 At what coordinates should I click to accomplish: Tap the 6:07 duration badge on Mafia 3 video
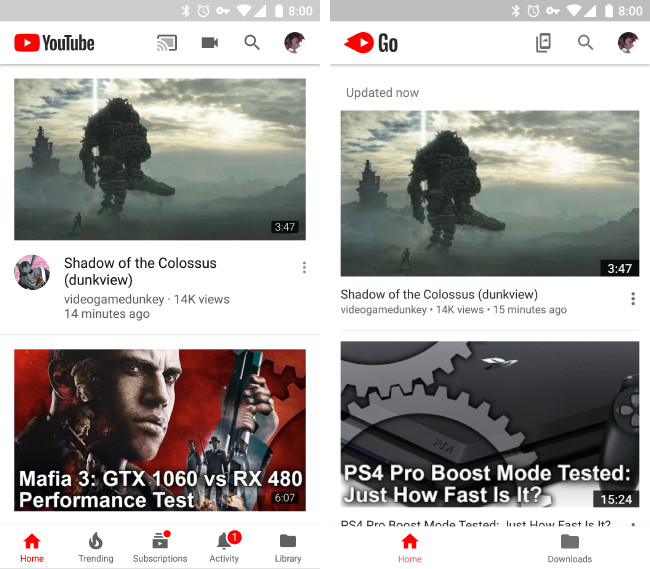(285, 497)
